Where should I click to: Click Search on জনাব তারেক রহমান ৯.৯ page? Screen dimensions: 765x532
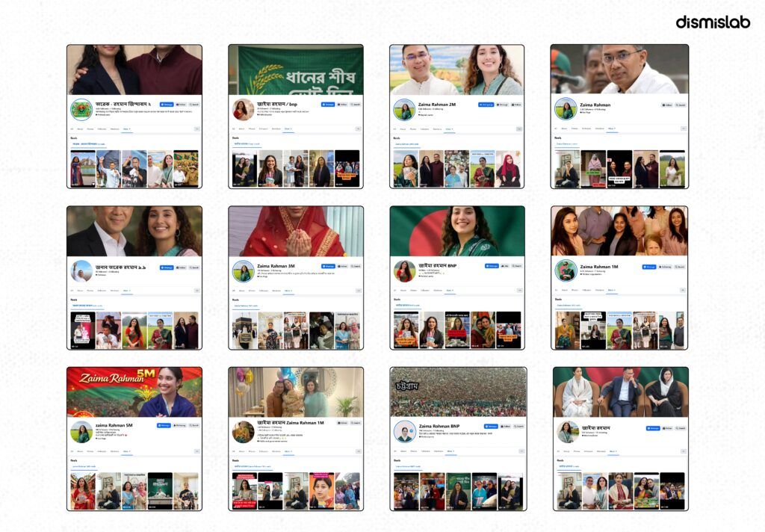[x=194, y=267]
